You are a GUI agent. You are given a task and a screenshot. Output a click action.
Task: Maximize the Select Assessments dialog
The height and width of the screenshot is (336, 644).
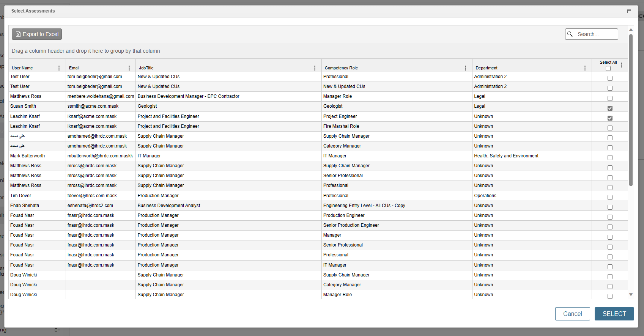(629, 11)
